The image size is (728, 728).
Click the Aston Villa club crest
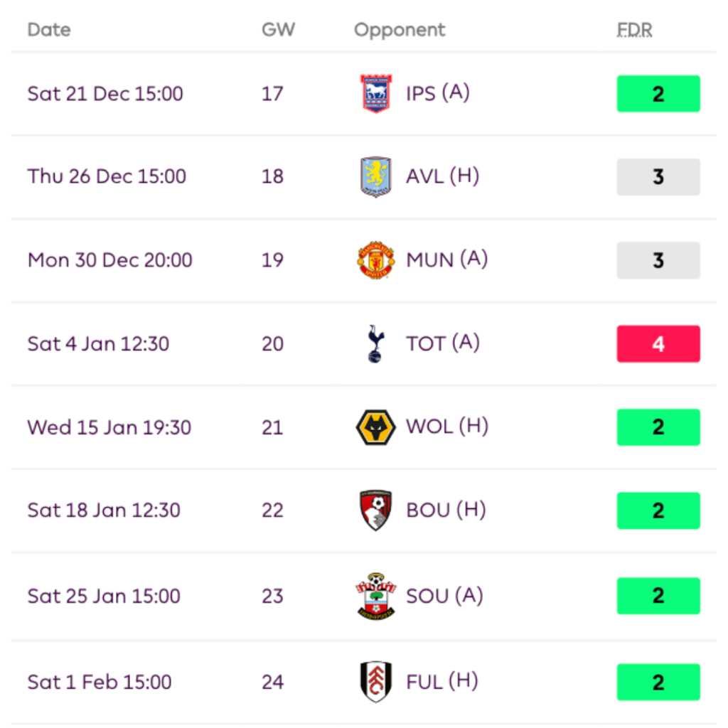coord(375,177)
